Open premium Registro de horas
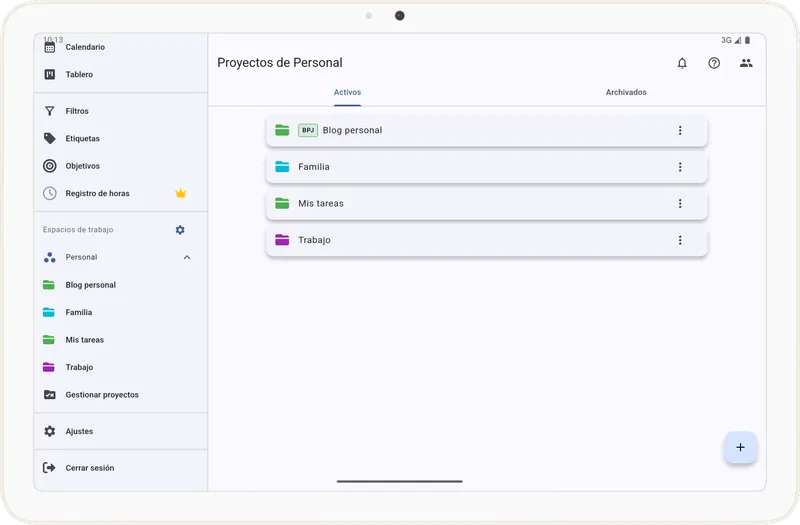This screenshot has height=525, width=800. point(97,193)
